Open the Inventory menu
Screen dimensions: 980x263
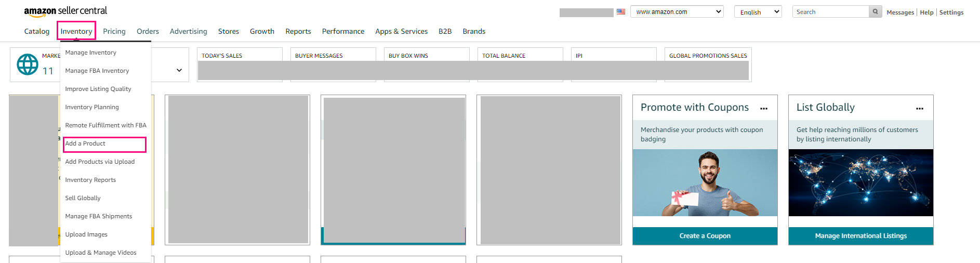(x=76, y=31)
